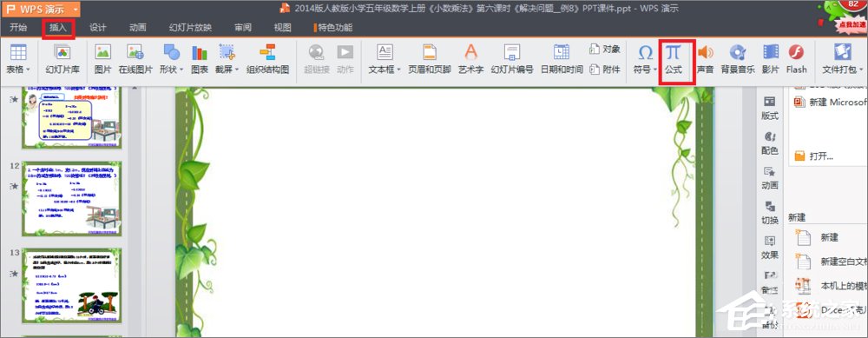868x338 pixels.
Task: Select the 插入 insert tab
Action: tap(58, 28)
